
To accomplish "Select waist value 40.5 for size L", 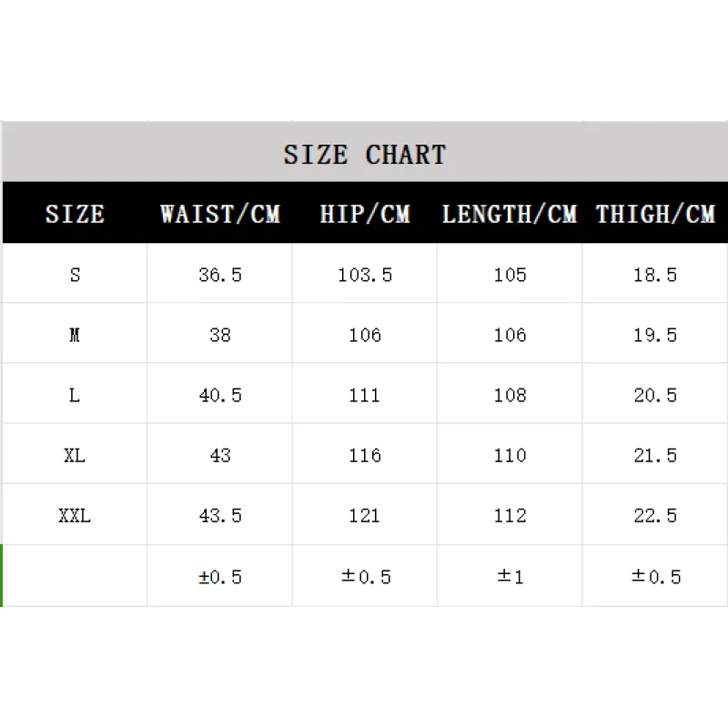I will click(x=220, y=395).
